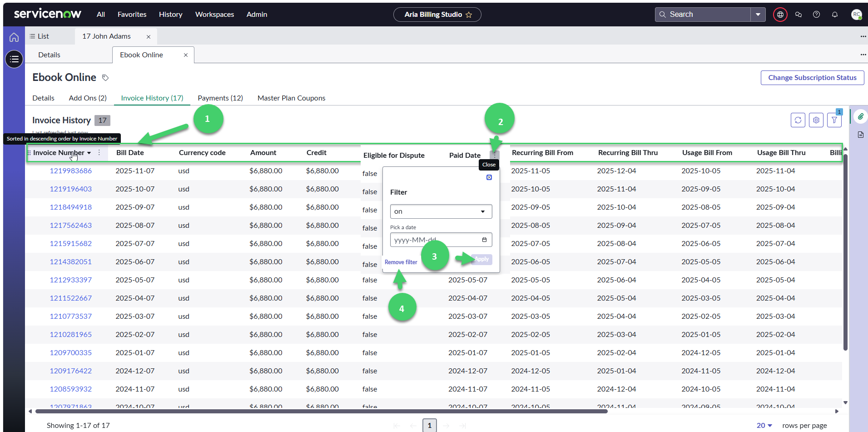Switch to the Details sub-tab beside Ebook Online
868x432 pixels.
click(50, 55)
